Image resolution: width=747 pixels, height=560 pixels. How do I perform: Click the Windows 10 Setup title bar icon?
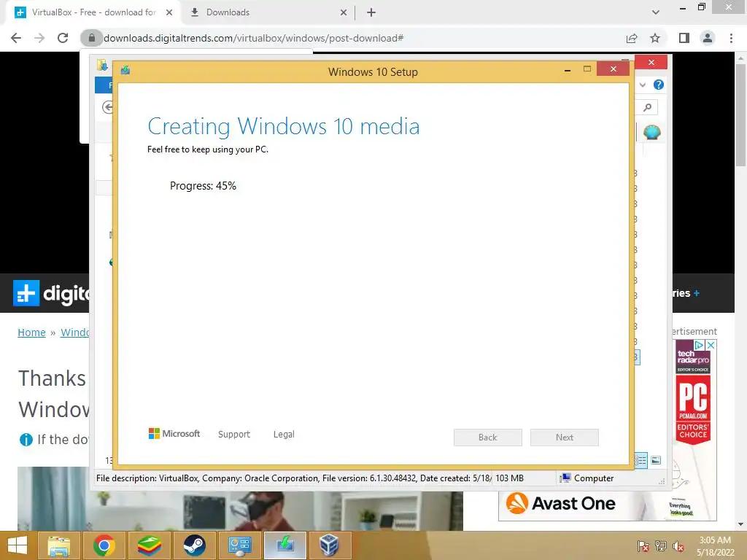click(x=125, y=71)
